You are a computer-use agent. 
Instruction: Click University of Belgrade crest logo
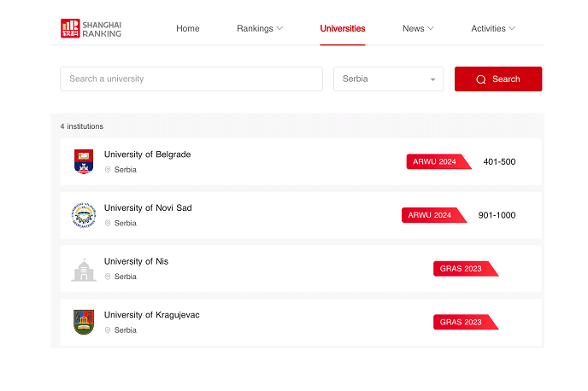point(83,161)
